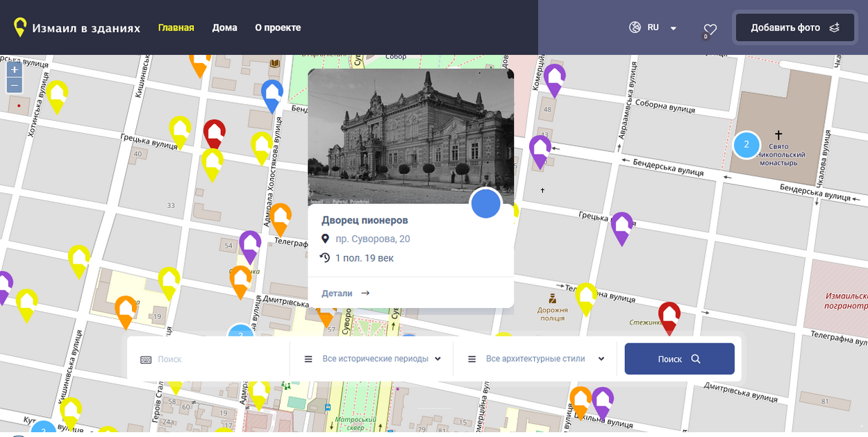Select orange marker above Телеграфна label
The width and height of the screenshot is (868, 437).
tap(280, 219)
